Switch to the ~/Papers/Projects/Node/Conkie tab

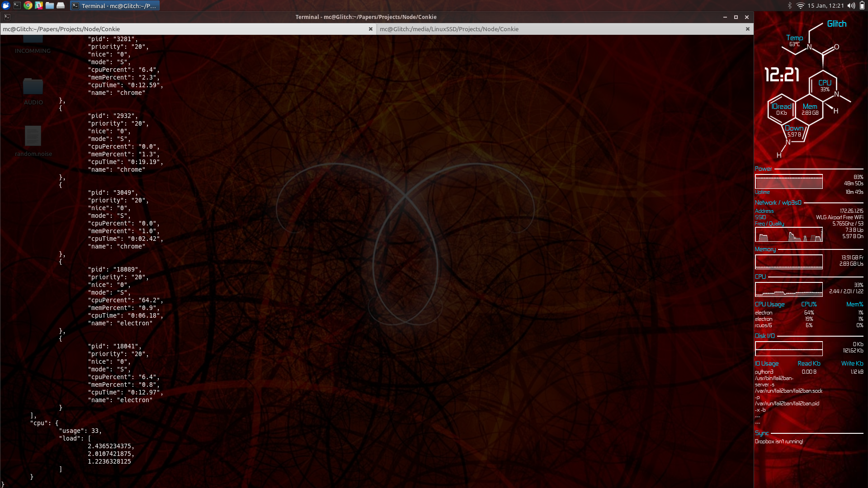click(x=181, y=29)
